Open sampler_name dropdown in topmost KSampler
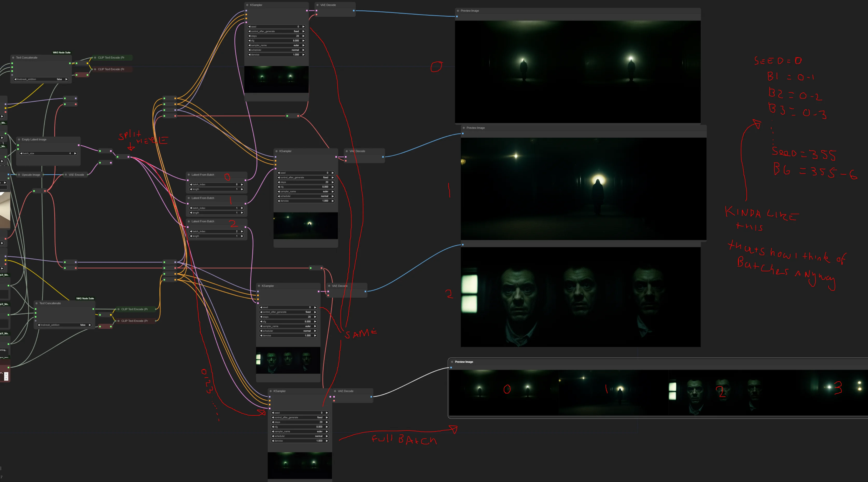The height and width of the screenshot is (482, 868). click(x=276, y=45)
